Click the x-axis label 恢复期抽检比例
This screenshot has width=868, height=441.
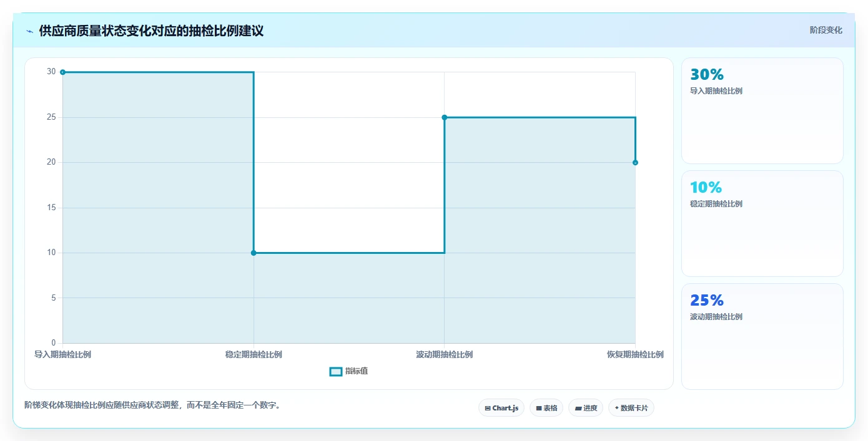pyautogui.click(x=635, y=354)
